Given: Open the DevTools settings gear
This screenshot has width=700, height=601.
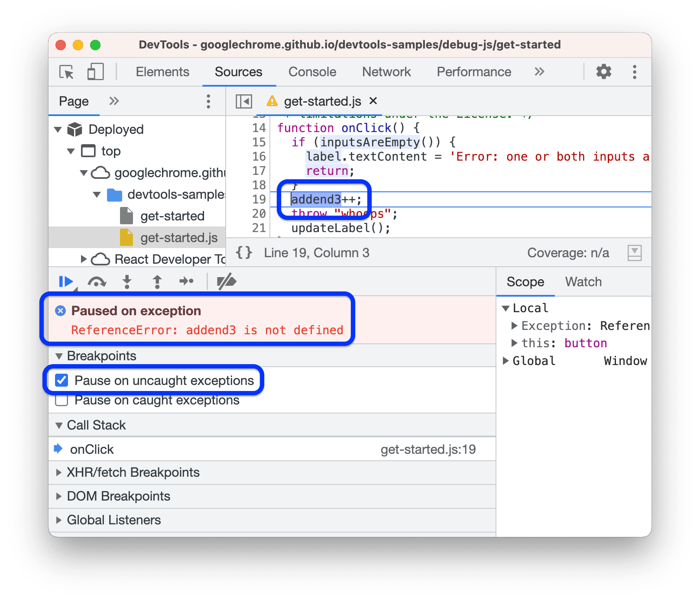Looking at the screenshot, I should [x=603, y=72].
